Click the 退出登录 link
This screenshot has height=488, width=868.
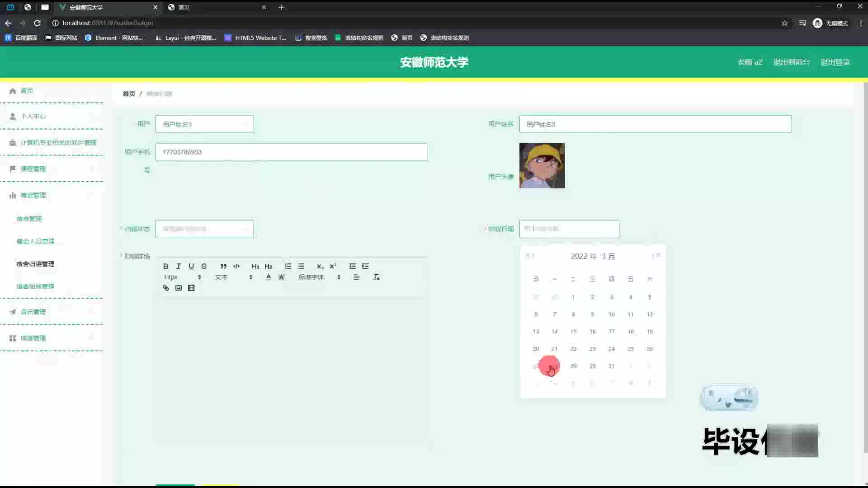click(x=835, y=62)
